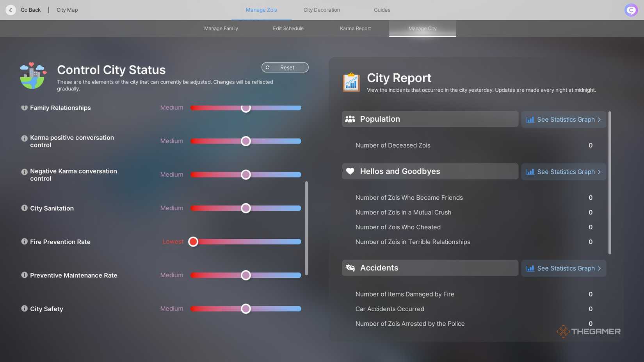Image resolution: width=644 pixels, height=362 pixels.
Task: Click the Fire Prevention Rate slider handle
Action: click(193, 242)
